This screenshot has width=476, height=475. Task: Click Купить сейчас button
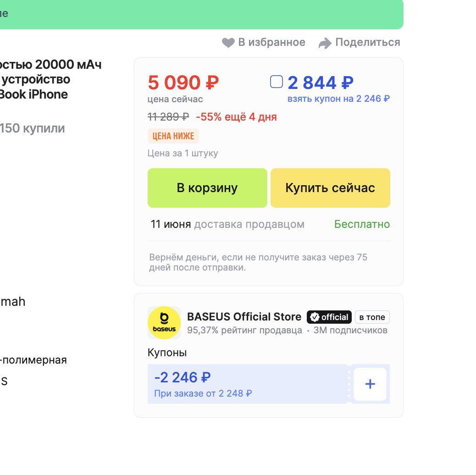(x=330, y=188)
